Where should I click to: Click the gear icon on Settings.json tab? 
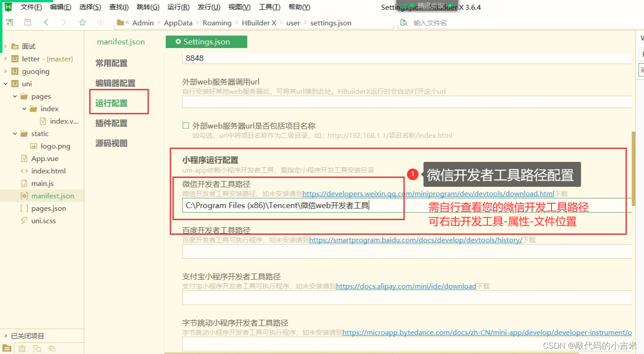click(x=178, y=42)
